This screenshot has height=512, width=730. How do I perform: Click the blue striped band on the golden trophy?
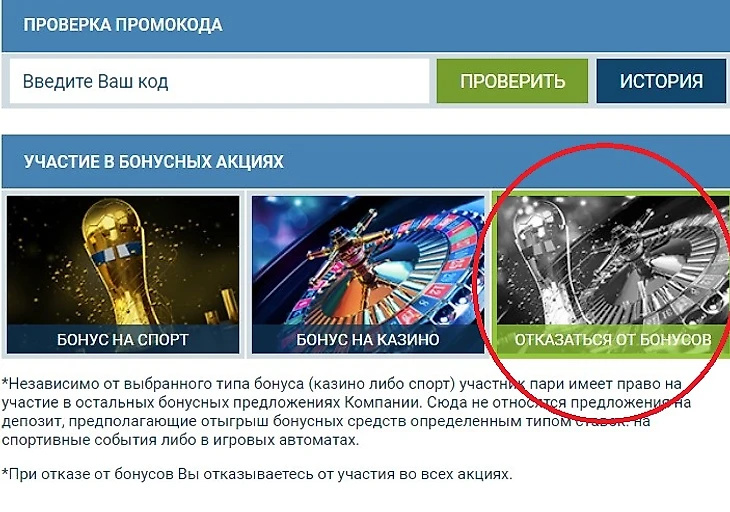tap(114, 251)
